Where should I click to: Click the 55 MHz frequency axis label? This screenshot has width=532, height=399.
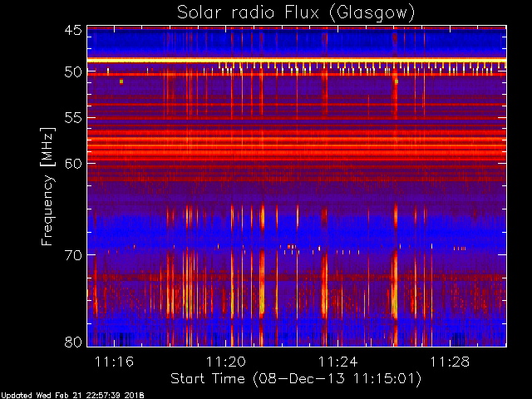[73, 118]
